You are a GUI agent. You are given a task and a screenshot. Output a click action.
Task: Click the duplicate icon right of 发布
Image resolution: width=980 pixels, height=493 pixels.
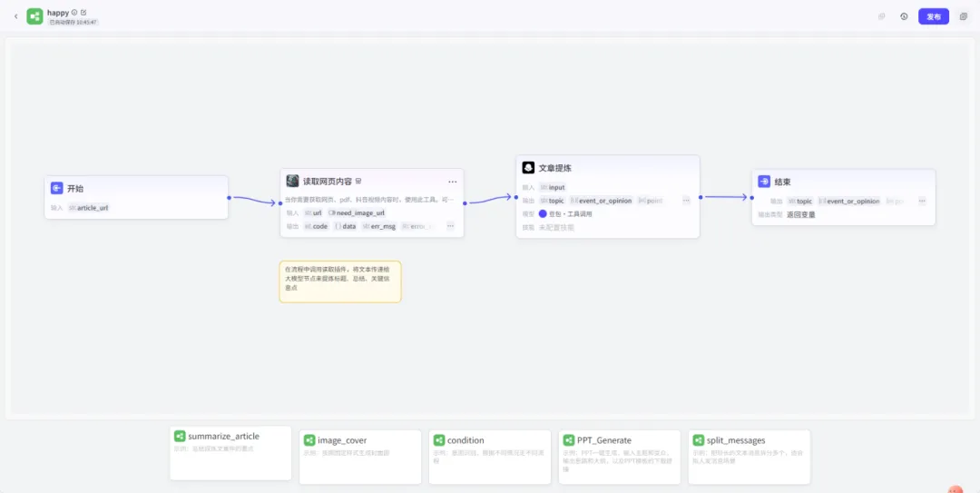[964, 16]
